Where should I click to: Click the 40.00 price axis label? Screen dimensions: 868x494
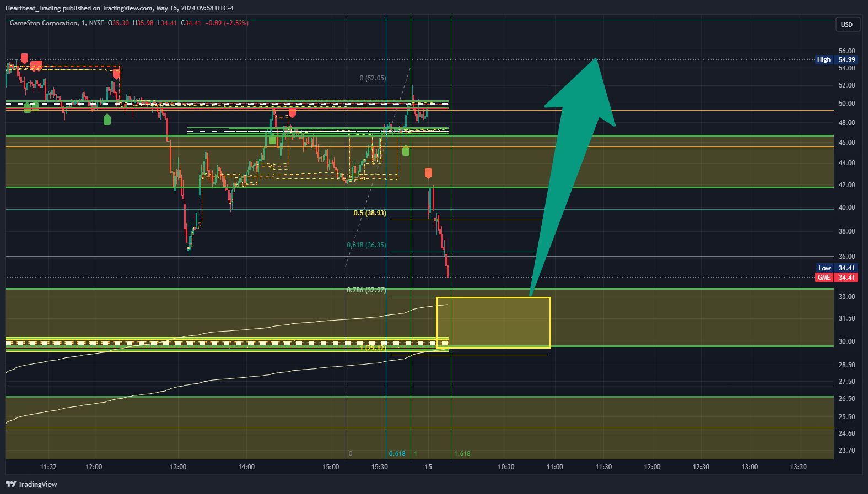pyautogui.click(x=847, y=208)
